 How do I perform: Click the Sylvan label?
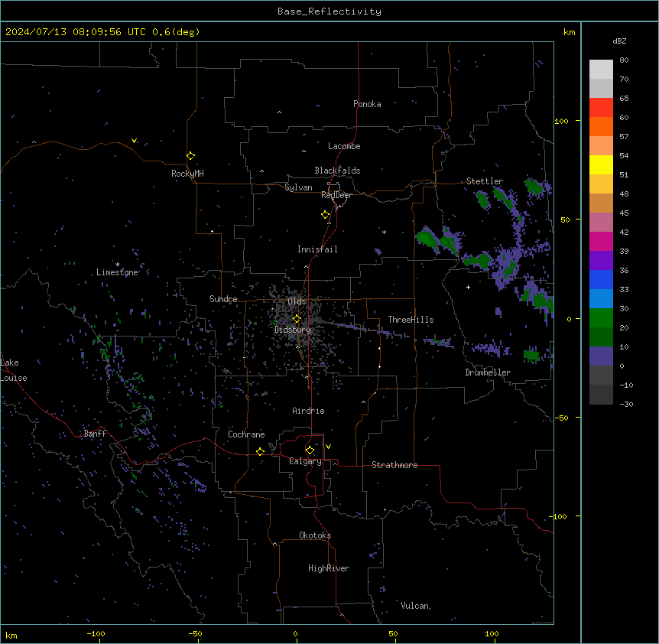tap(298, 187)
